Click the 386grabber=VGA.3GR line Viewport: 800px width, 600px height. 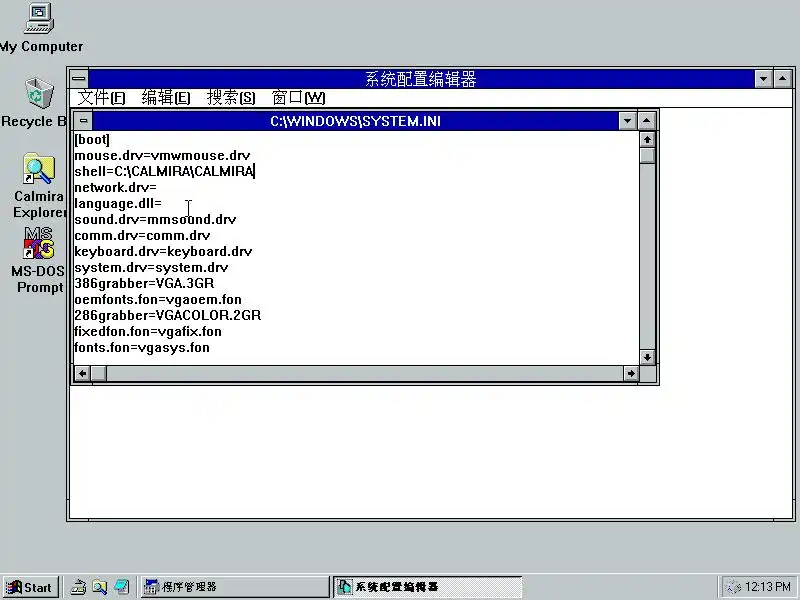point(144,283)
